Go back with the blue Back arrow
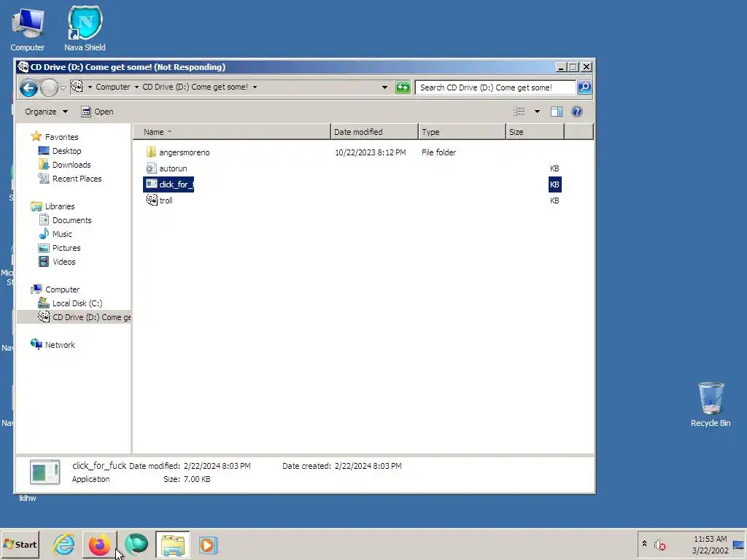Screen dimensions: 747x560 coord(28,87)
